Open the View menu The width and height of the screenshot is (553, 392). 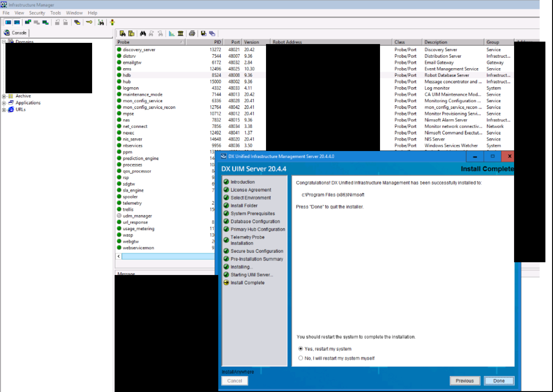[x=19, y=13]
